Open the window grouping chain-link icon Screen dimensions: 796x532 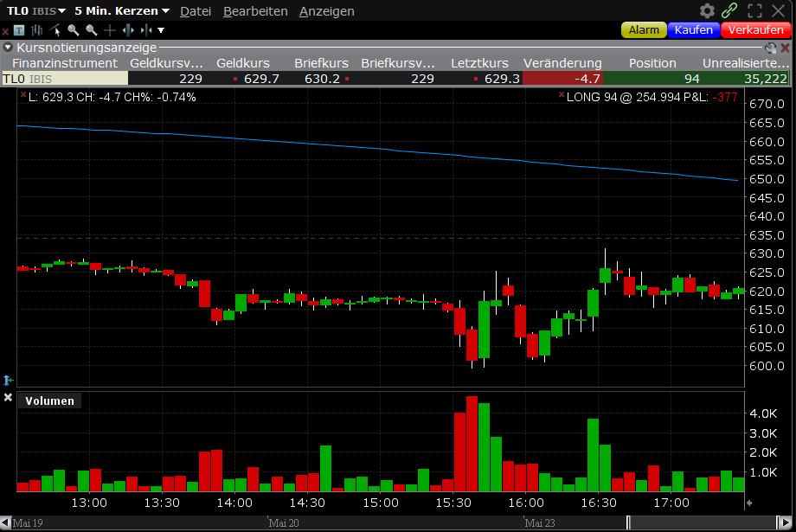tap(729, 10)
